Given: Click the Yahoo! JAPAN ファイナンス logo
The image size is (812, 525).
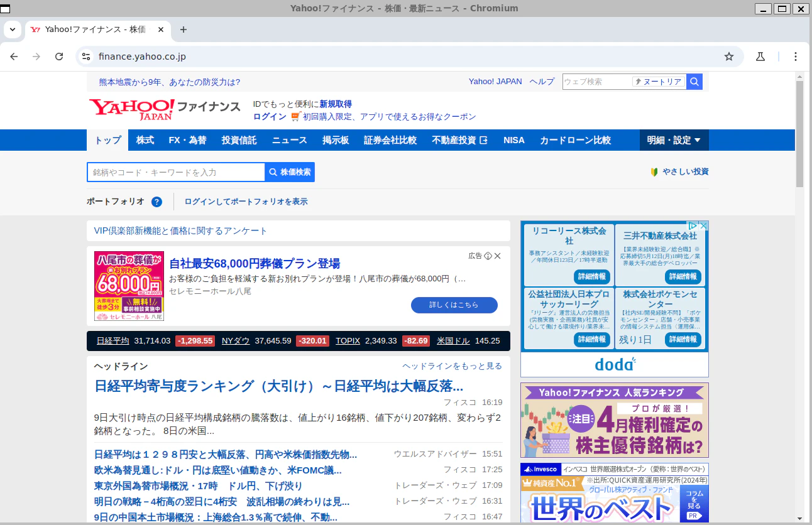Looking at the screenshot, I should 165,109.
